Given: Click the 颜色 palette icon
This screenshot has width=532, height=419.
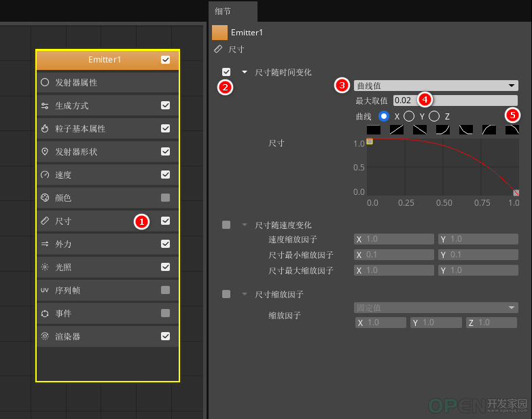Looking at the screenshot, I should pyautogui.click(x=45, y=198).
